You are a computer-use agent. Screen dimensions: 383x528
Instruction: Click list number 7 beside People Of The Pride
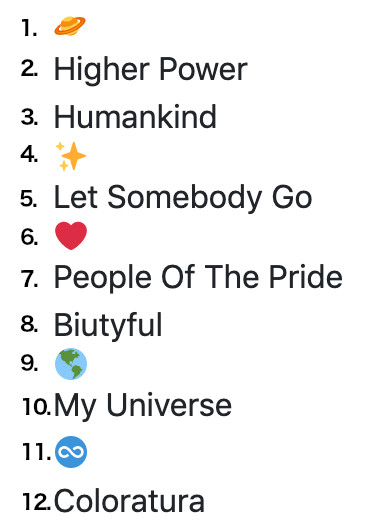click(29, 279)
